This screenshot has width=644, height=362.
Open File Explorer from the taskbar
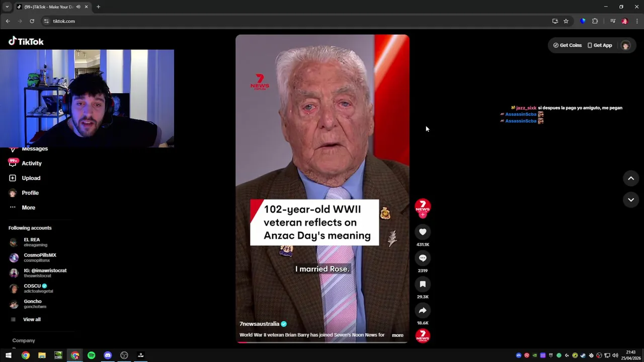tap(42, 355)
